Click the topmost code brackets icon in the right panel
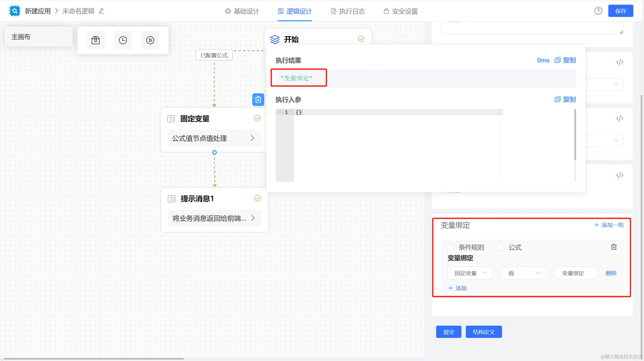Image resolution: width=644 pixels, height=361 pixels. click(x=620, y=62)
